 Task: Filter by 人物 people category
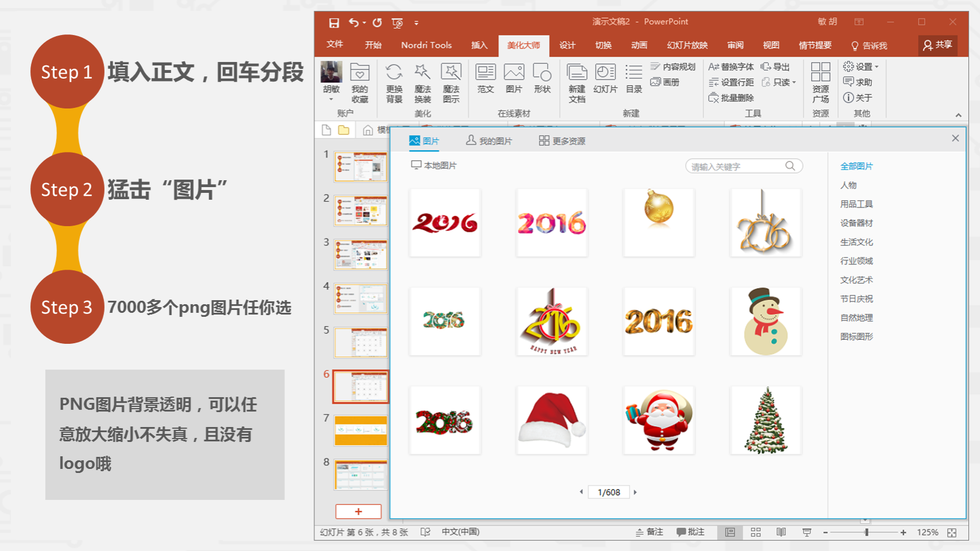pyautogui.click(x=848, y=185)
